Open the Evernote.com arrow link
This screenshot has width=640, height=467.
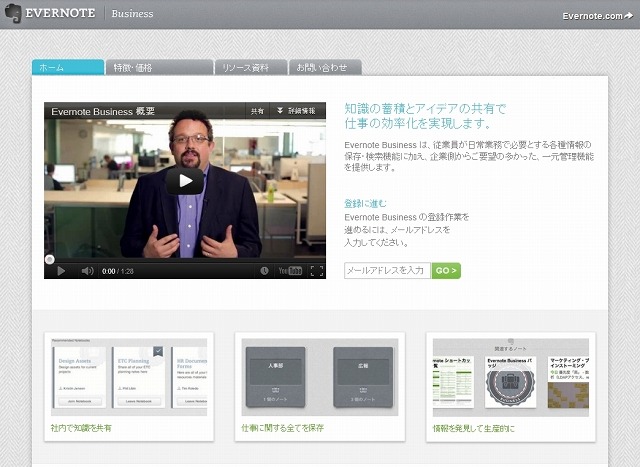pos(598,16)
